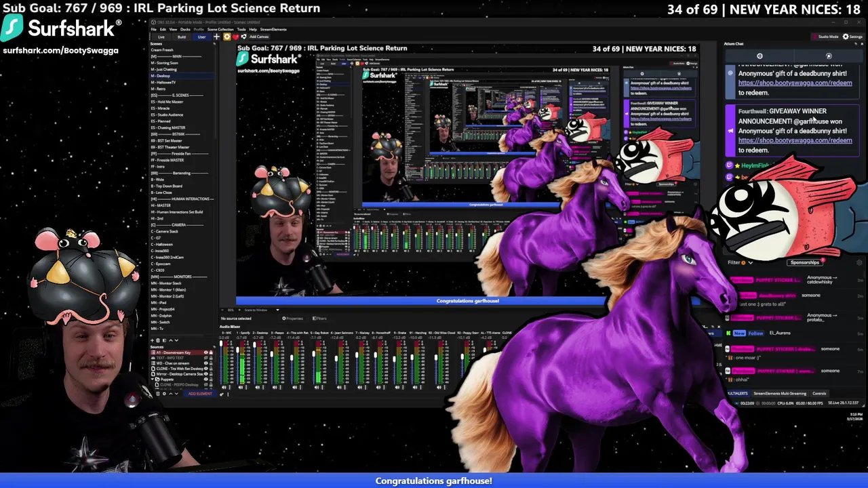
Task: Open first shop.bootyswagga.com/redeem link in chat
Action: (x=795, y=83)
